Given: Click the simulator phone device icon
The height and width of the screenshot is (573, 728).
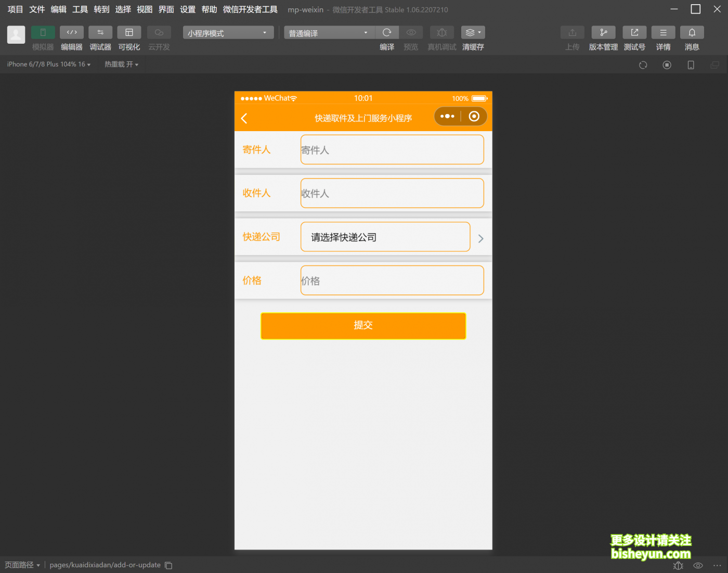Looking at the screenshot, I should 691,65.
